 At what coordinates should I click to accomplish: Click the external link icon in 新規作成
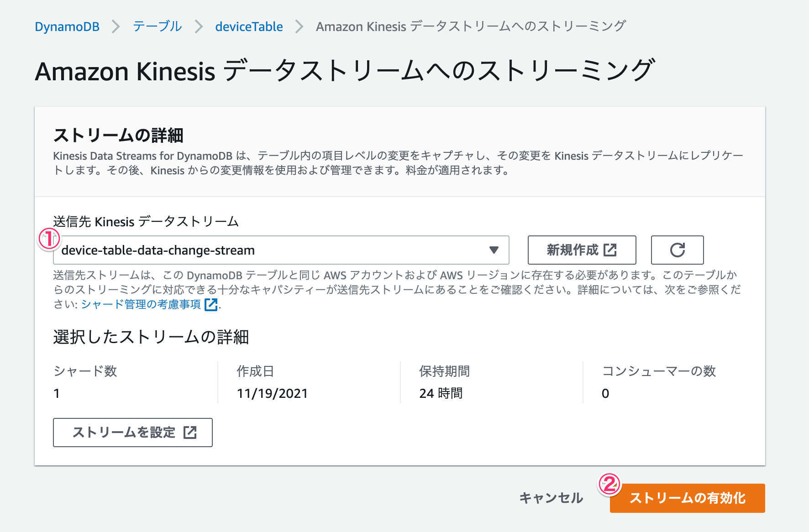click(x=610, y=250)
